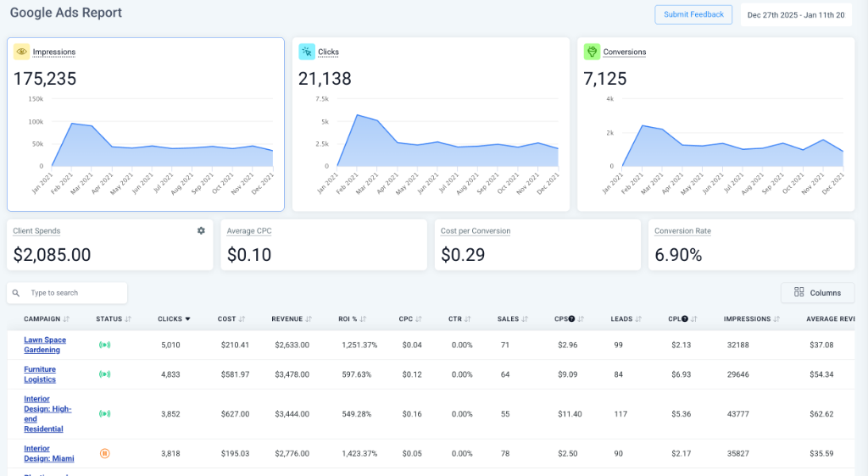The image size is (868, 476).
Task: Click the Impressions card label
Action: coord(53,52)
